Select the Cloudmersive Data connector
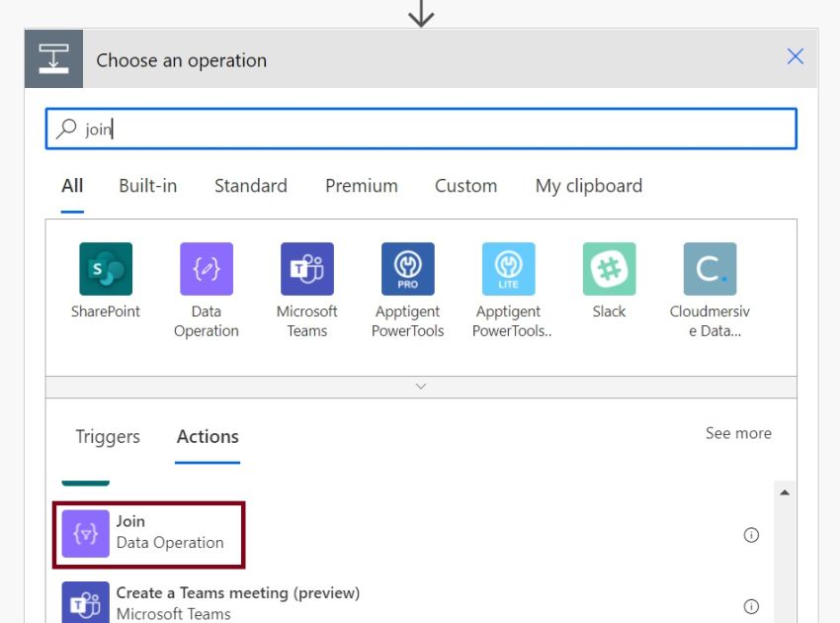The width and height of the screenshot is (840, 623). (710, 282)
